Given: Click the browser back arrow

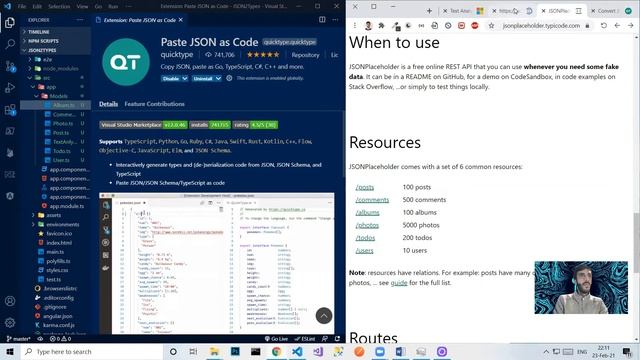Looking at the screenshot, I should (x=617, y=25).
